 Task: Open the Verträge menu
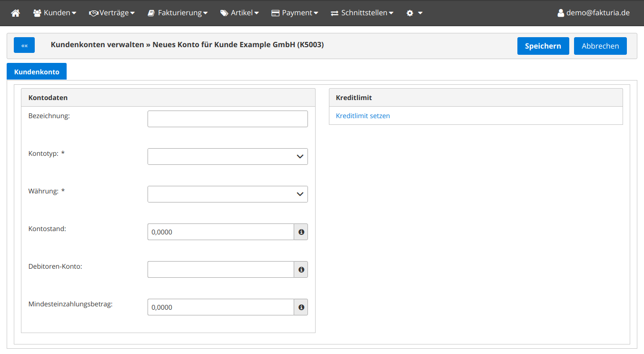click(x=112, y=13)
